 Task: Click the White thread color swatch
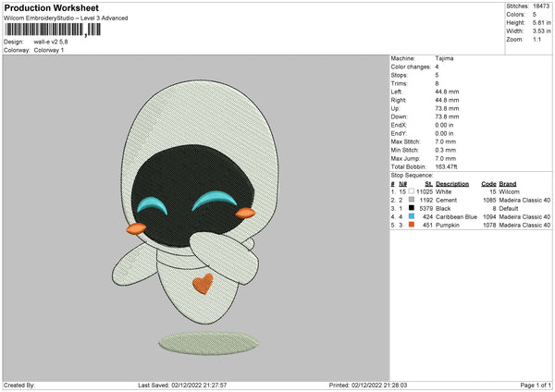point(411,190)
